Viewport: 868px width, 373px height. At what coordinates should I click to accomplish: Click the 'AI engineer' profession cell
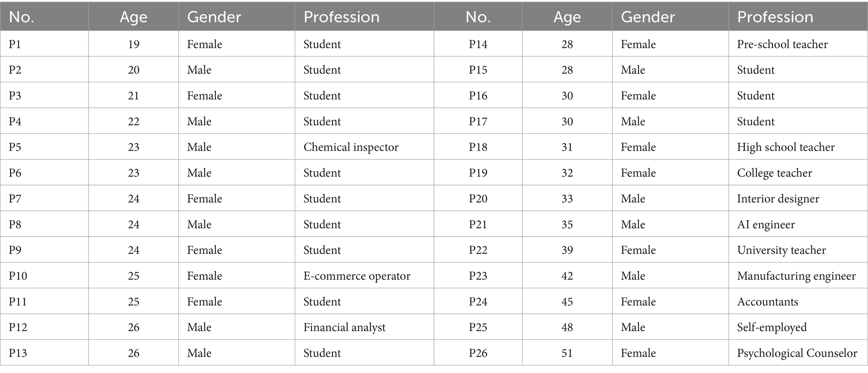[766, 224]
